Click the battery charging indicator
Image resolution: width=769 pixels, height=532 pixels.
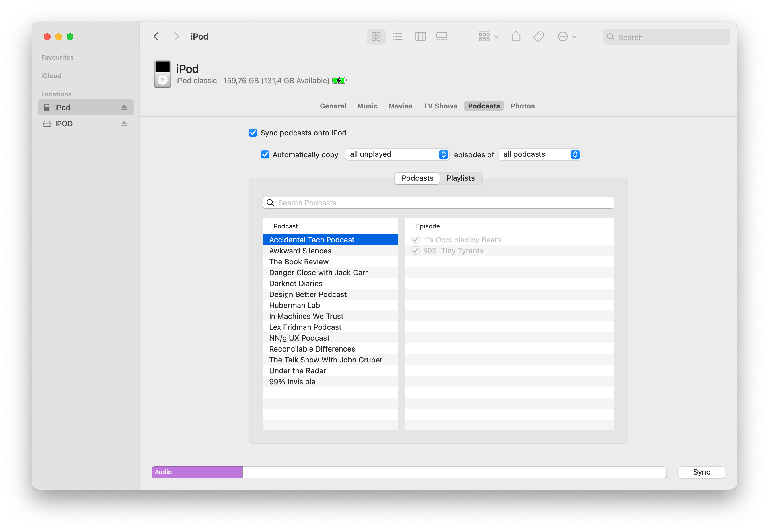tap(339, 80)
